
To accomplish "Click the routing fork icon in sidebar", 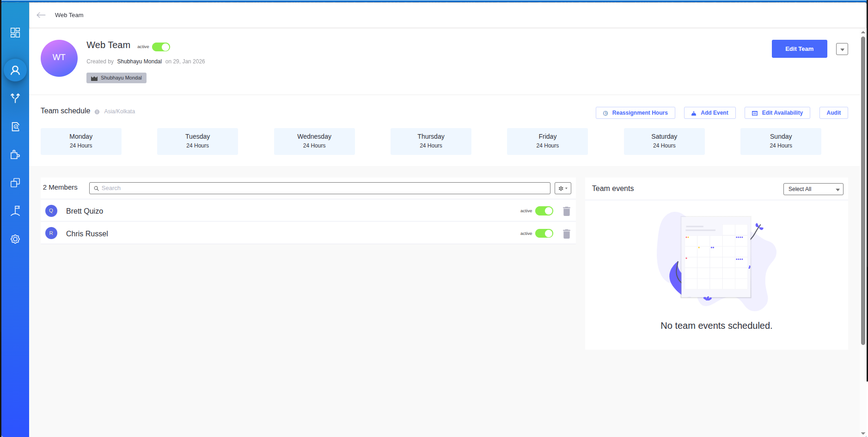I will (x=15, y=98).
